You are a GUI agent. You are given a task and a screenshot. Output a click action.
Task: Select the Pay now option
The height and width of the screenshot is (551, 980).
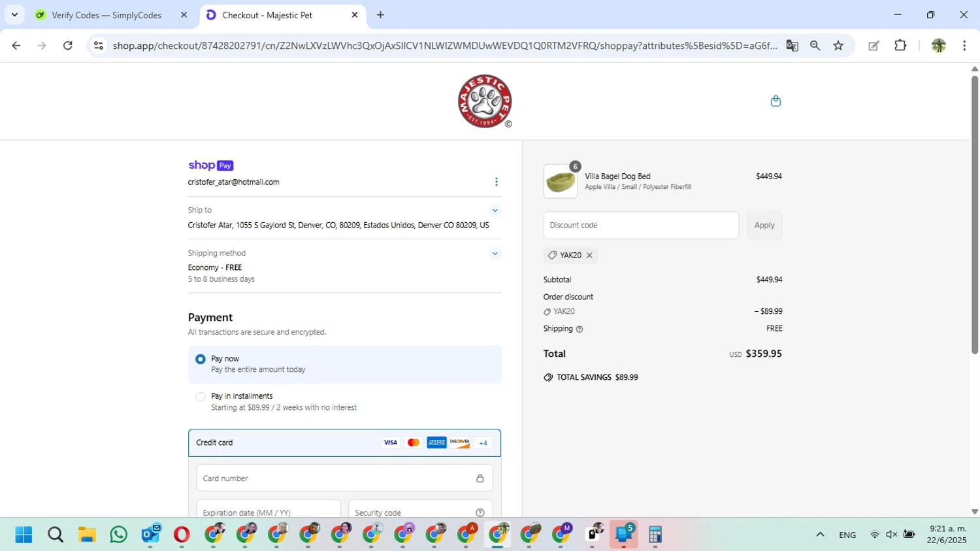tap(201, 359)
